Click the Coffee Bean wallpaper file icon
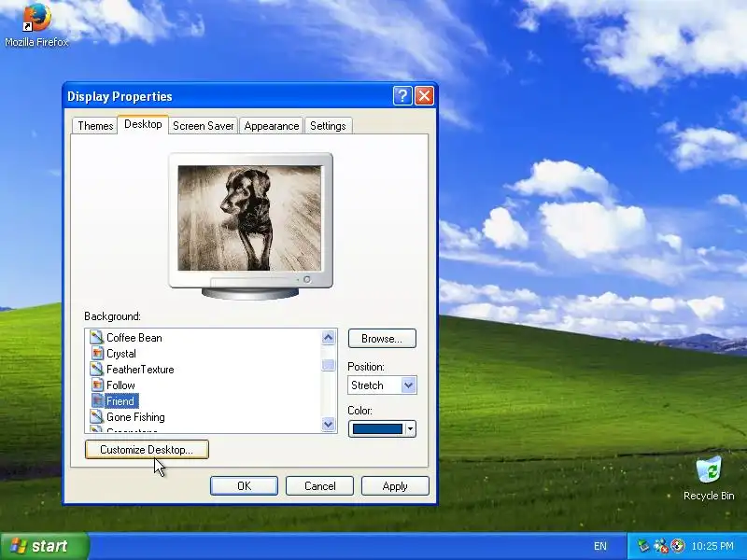The height and width of the screenshot is (560, 747). tap(97, 338)
